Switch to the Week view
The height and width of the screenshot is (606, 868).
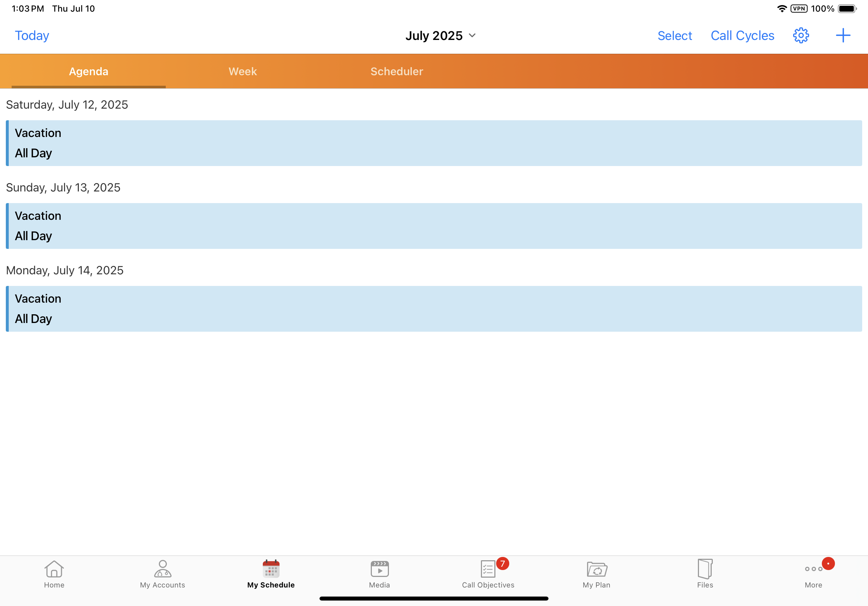pyautogui.click(x=243, y=72)
